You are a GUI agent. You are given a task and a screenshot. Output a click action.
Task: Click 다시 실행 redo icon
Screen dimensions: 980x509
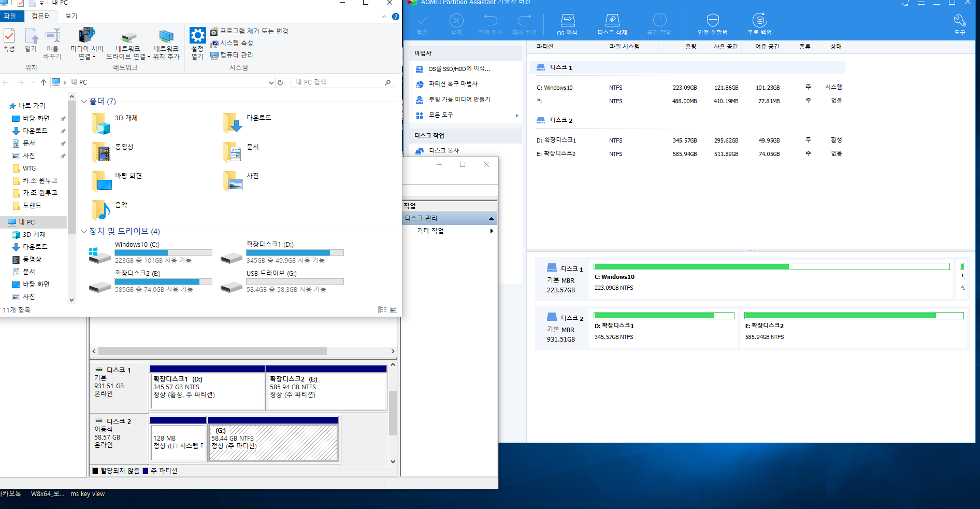click(x=524, y=24)
